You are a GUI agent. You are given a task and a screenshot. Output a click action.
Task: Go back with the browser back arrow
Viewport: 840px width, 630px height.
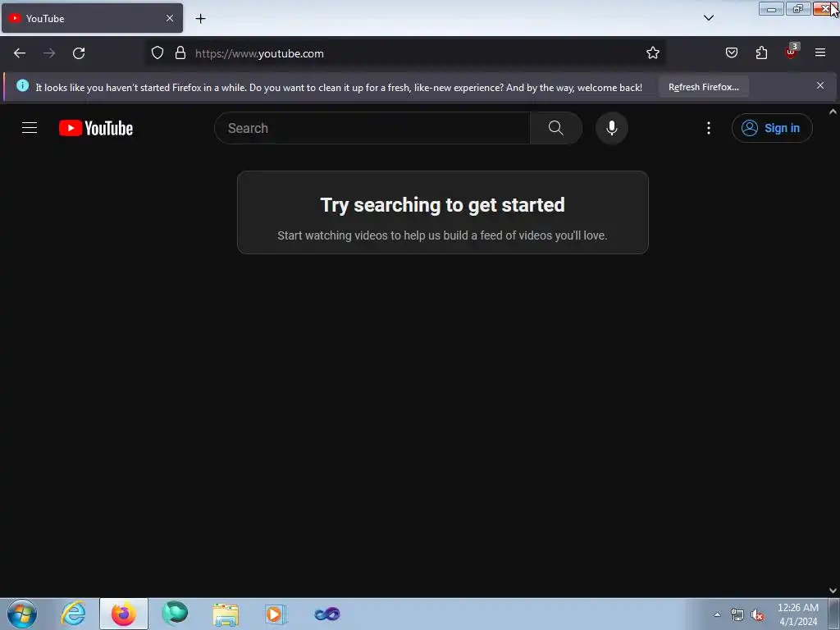[x=20, y=53]
